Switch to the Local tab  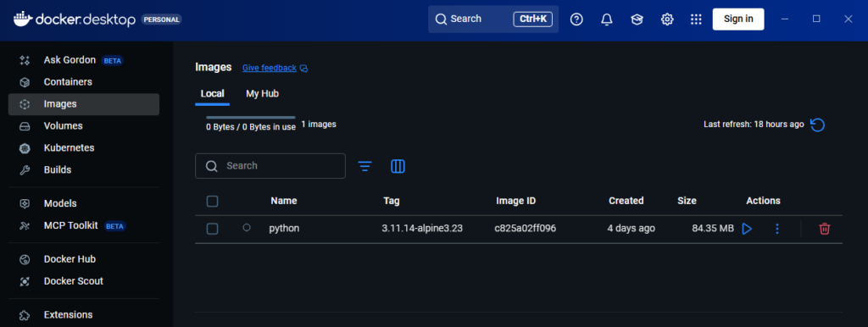pos(212,93)
